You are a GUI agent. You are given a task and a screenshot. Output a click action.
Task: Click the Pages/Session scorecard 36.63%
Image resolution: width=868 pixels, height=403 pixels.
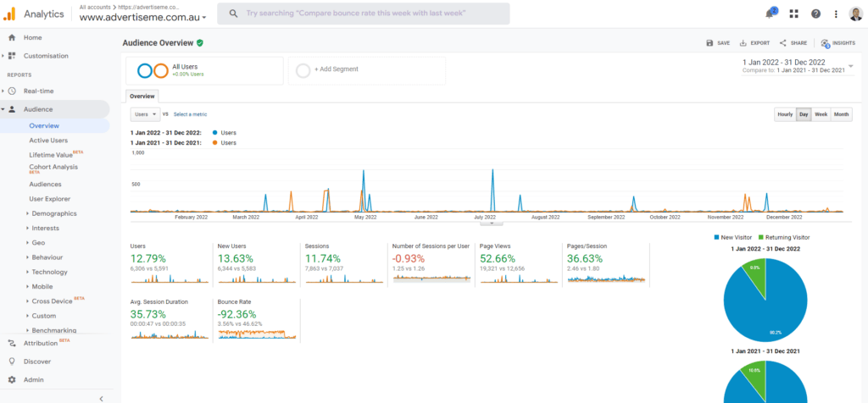click(x=606, y=263)
